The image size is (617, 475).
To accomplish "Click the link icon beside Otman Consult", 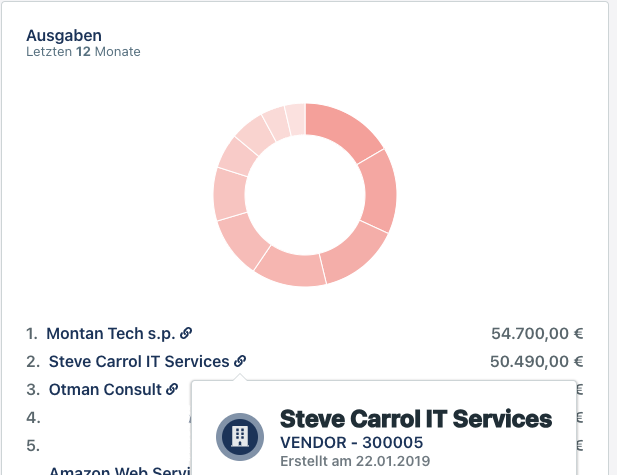I will (x=172, y=389).
